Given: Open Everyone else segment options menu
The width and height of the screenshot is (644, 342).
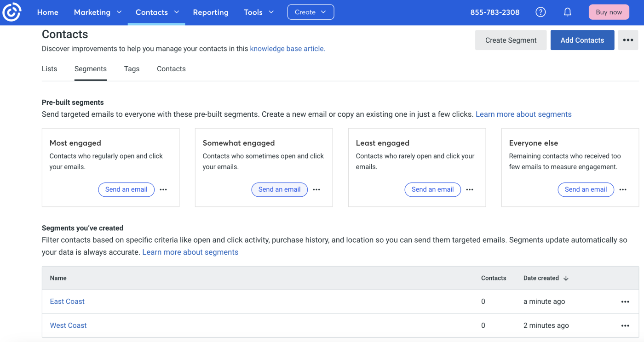Looking at the screenshot, I should click(623, 189).
